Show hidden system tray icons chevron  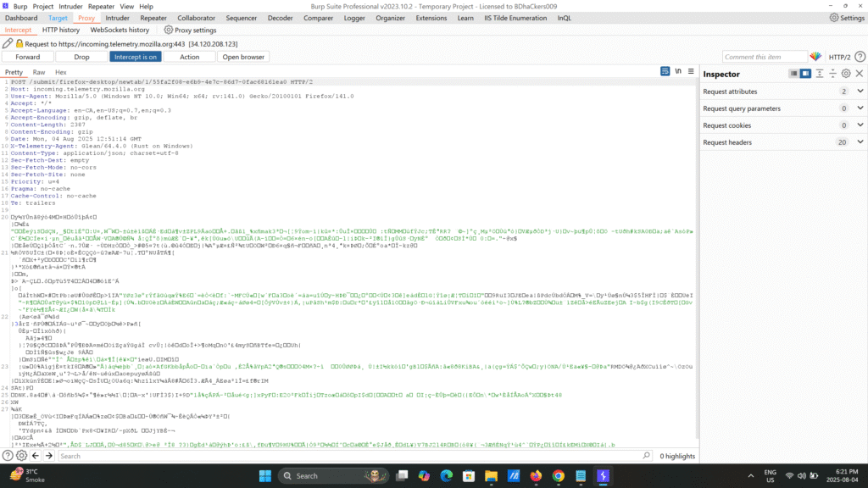pos(751,475)
